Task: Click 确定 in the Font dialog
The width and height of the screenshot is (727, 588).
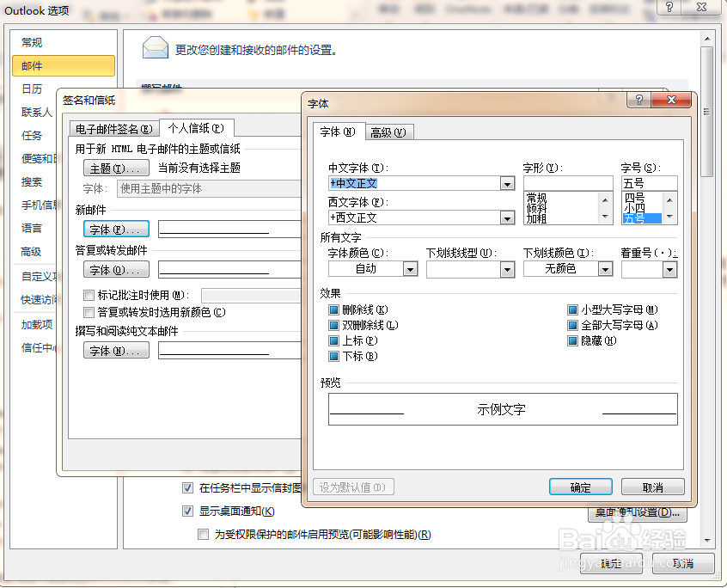Action: click(581, 487)
